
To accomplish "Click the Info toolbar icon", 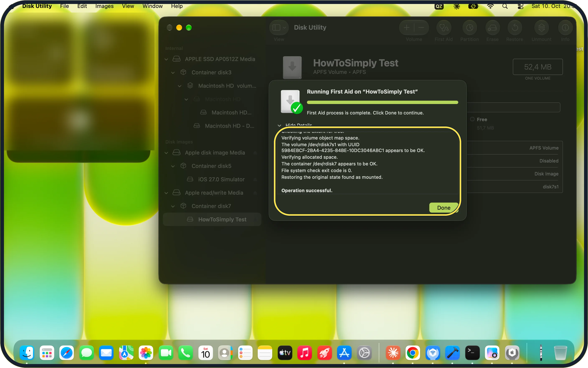I will coord(565,28).
